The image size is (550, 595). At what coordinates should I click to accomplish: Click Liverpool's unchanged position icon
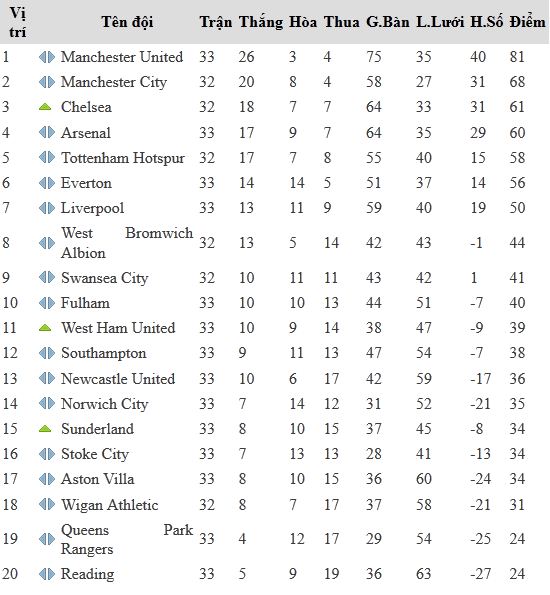[x=47, y=208]
